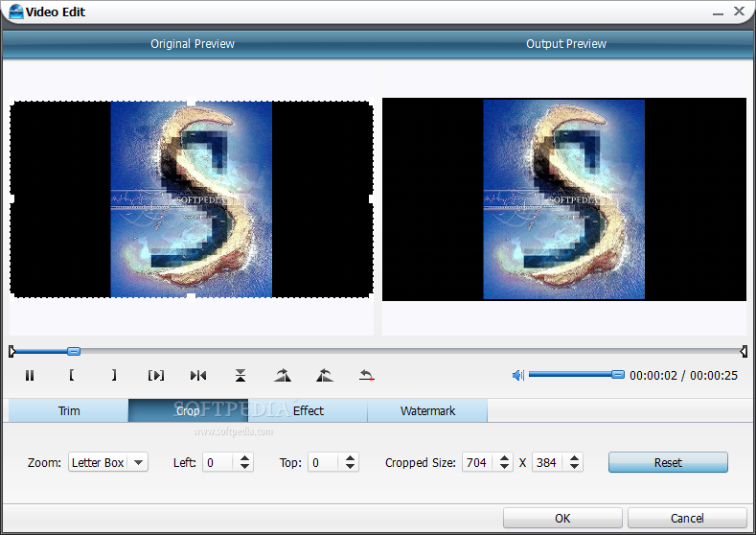The height and width of the screenshot is (535, 756).
Task: Decrease the Top crop value
Action: coord(350,467)
